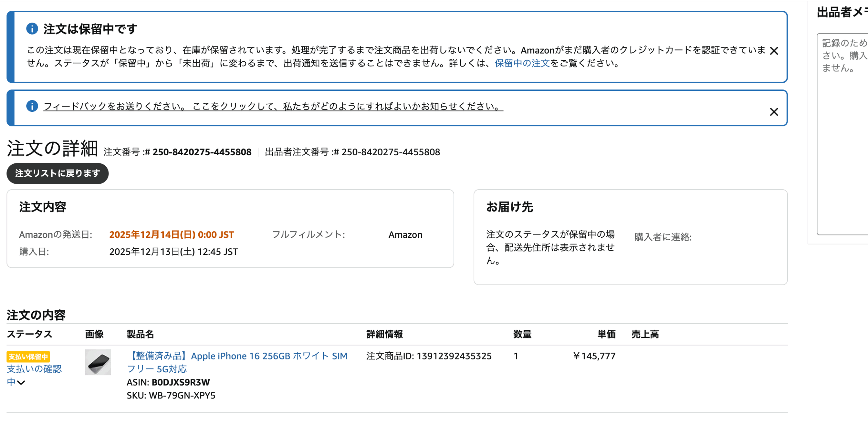Image resolution: width=868 pixels, height=435 pixels.
Task: Click the 支払い保留中 status badge
Action: tap(28, 356)
